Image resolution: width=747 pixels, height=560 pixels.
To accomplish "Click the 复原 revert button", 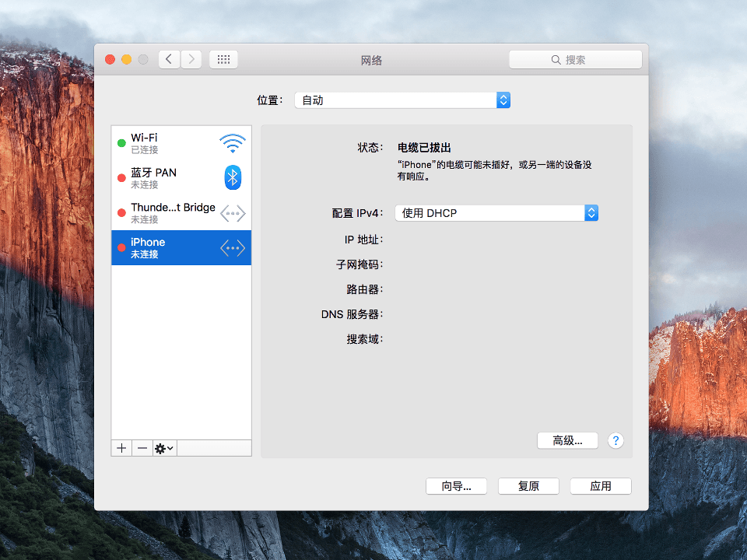I will [528, 486].
